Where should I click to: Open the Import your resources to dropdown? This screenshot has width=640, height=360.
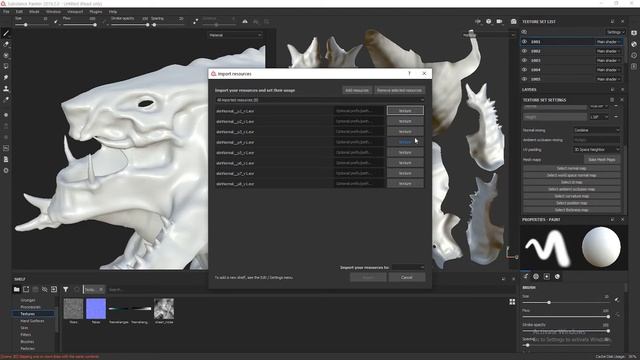[x=408, y=267]
